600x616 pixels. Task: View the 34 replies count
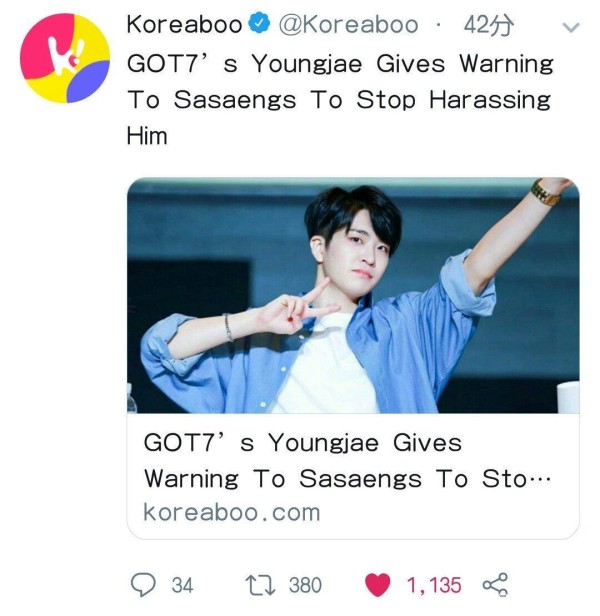click(182, 585)
